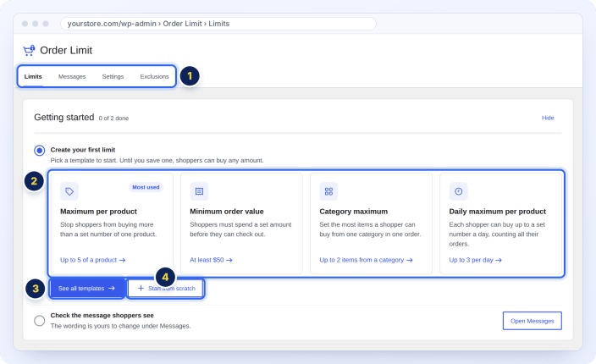Click the browser address bar
This screenshot has width=596, height=364.
218,24
